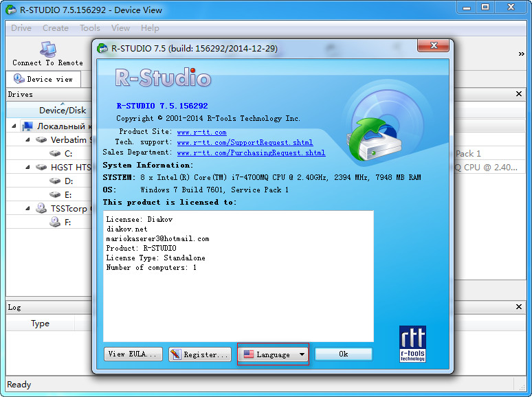Click the 'Ready' status bar text
Image resolution: width=532 pixels, height=397 pixels.
19,385
